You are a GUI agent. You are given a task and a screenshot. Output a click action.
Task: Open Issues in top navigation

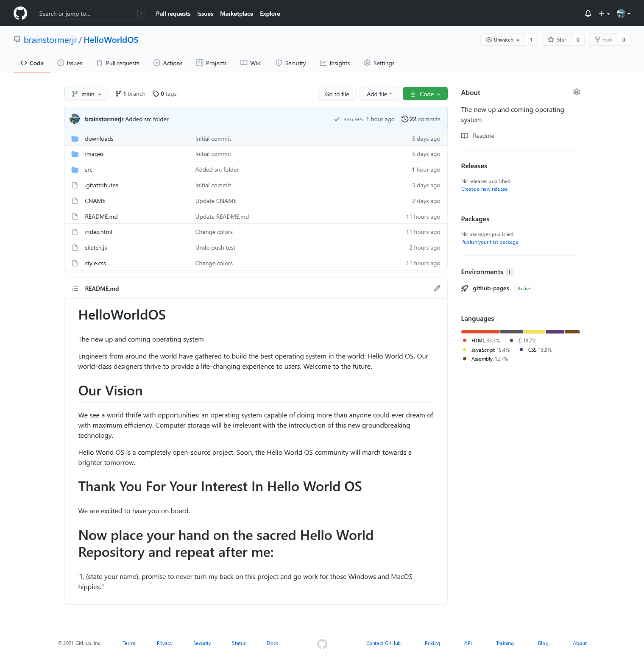pos(205,14)
